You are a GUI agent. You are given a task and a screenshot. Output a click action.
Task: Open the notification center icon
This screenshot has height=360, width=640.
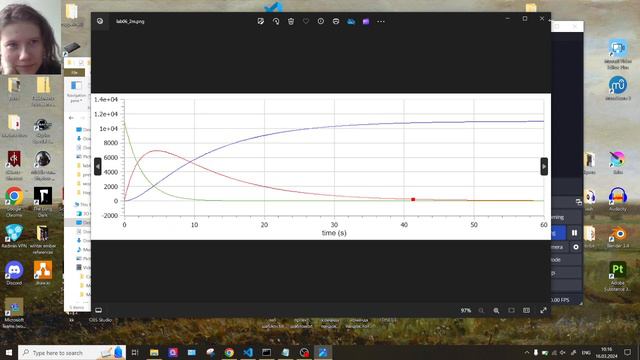click(x=627, y=352)
